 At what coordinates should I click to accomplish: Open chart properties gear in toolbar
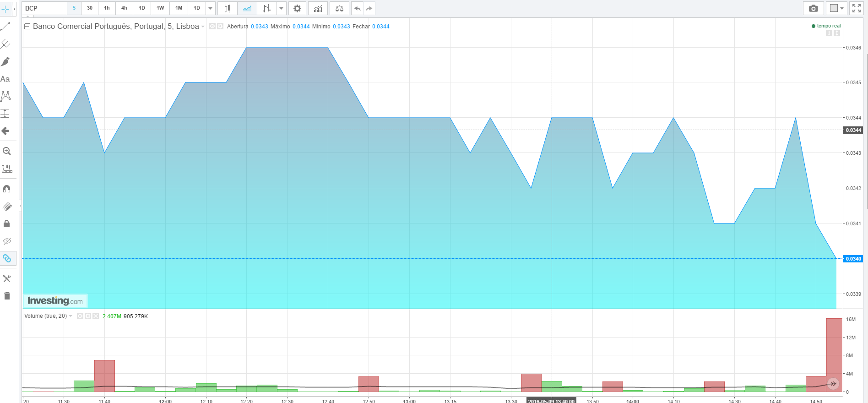click(x=297, y=8)
